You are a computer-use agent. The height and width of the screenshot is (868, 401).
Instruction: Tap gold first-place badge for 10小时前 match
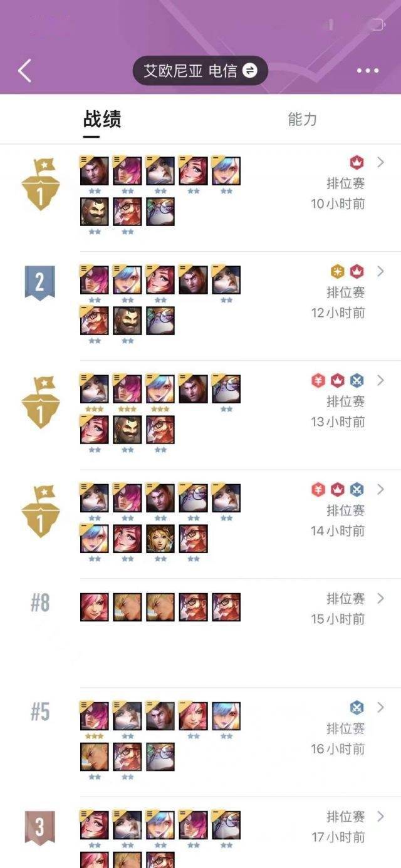coord(40,183)
